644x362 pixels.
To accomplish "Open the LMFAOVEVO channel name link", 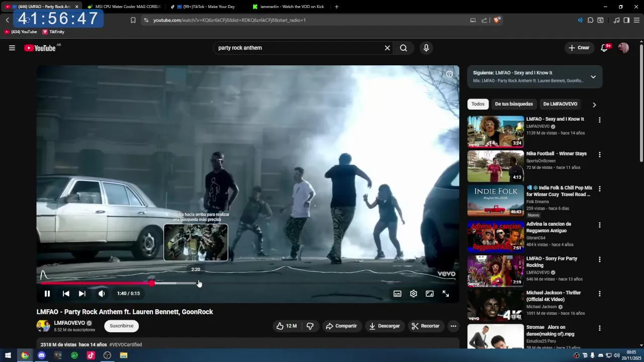I will pyautogui.click(x=69, y=323).
